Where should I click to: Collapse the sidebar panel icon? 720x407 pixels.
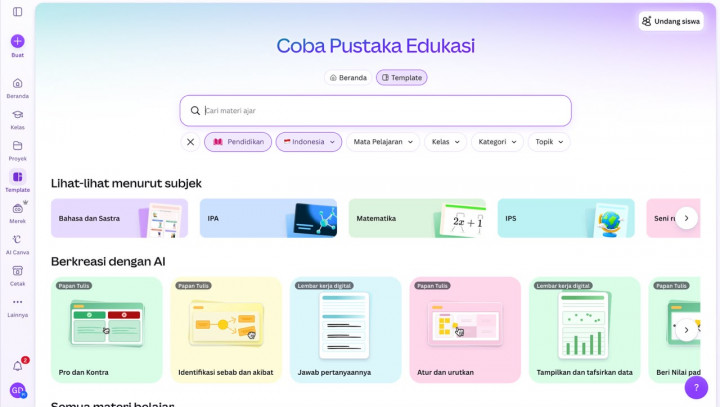[x=17, y=12]
